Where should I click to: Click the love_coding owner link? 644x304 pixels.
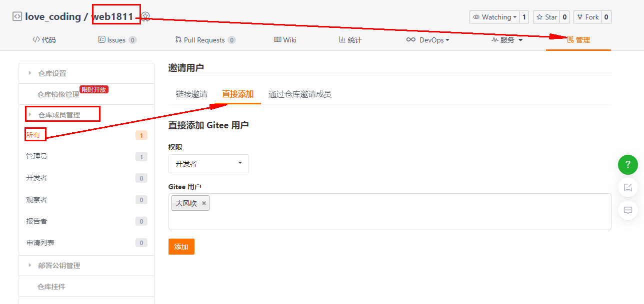click(53, 17)
